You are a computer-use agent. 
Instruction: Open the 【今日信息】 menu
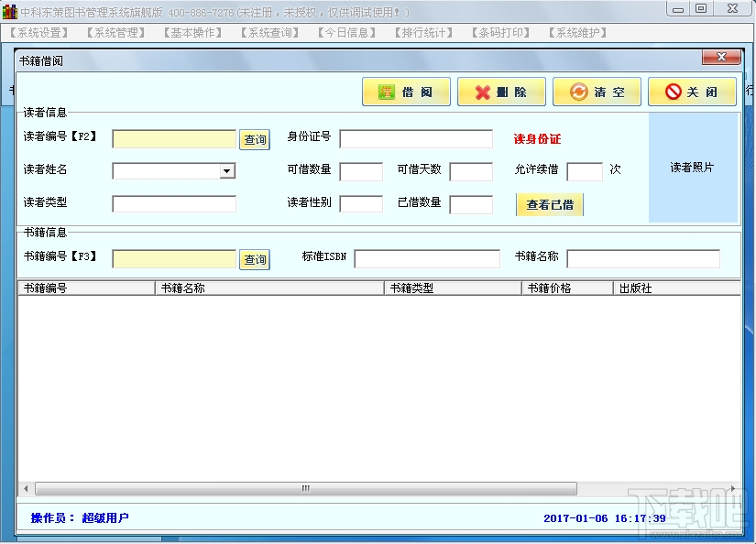pos(346,33)
